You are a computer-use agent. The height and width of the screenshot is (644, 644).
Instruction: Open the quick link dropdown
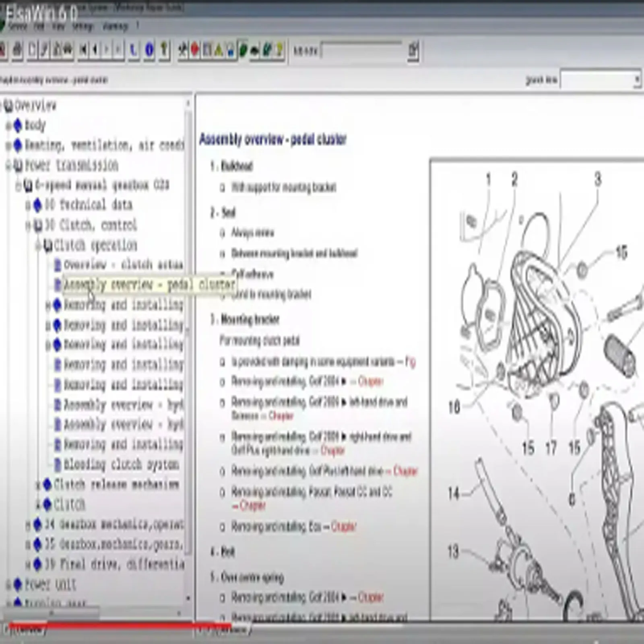point(637,80)
